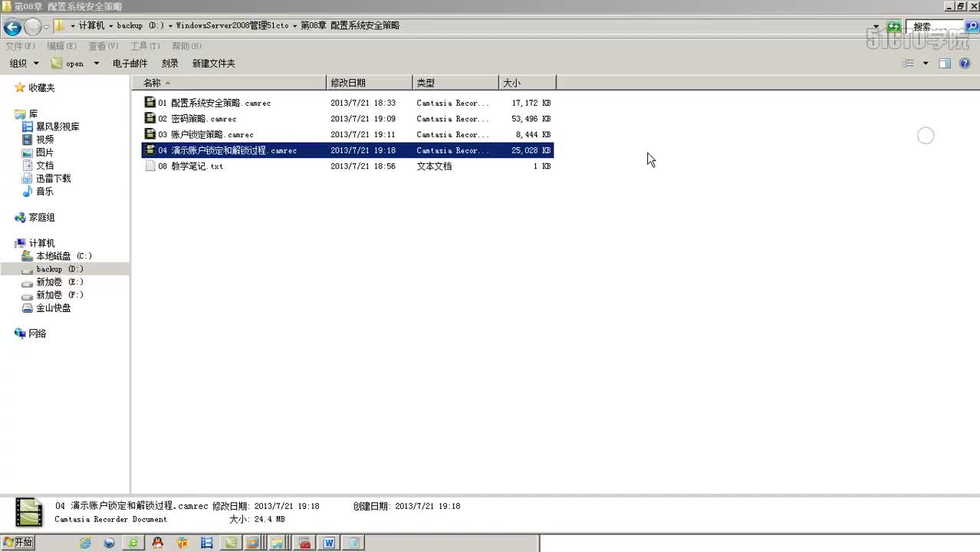Click backup (D:) in the address path

[x=140, y=25]
